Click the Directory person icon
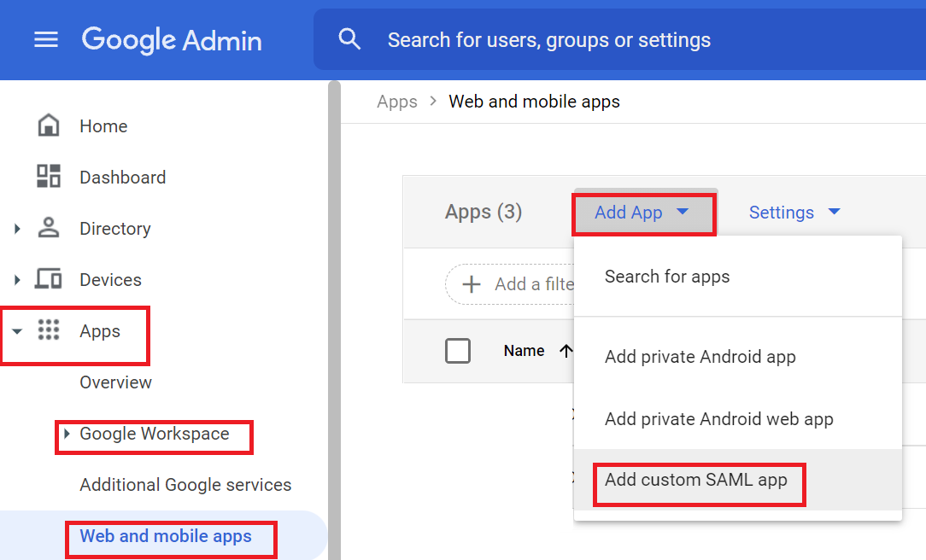Screen dimensions: 926x560 (49, 228)
